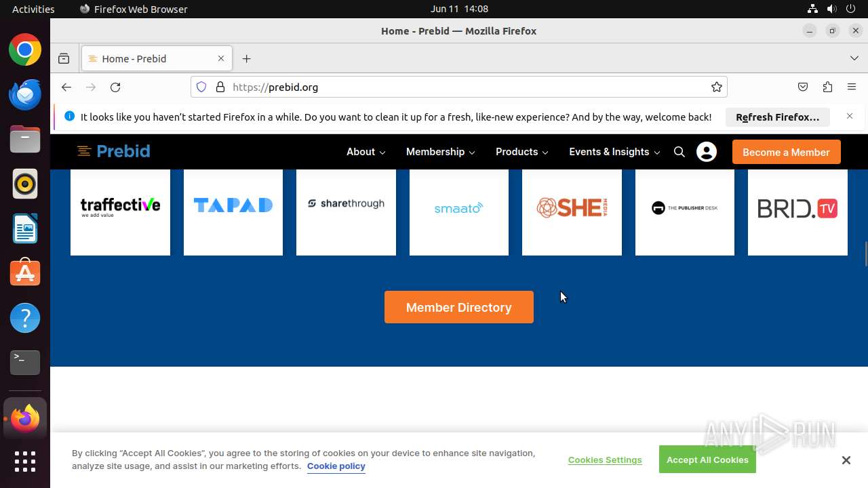Open the volume speaker icon in top bar
Viewport: 868px width, 488px height.
(831, 9)
